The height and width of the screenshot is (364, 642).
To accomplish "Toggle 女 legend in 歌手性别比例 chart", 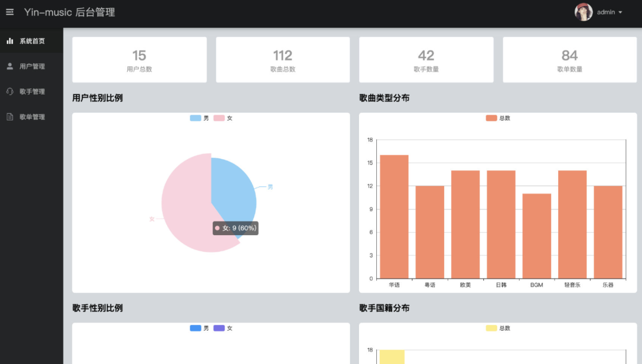I will [223, 328].
